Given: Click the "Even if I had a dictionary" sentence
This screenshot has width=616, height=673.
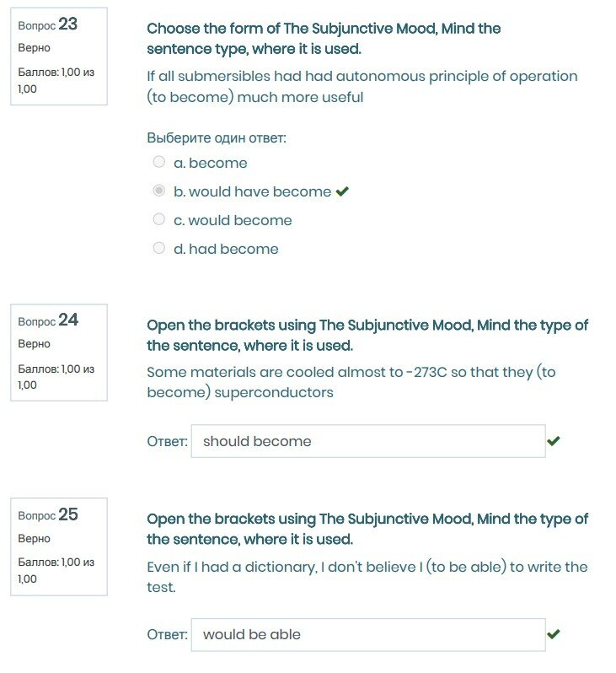Looking at the screenshot, I should click(x=367, y=577).
